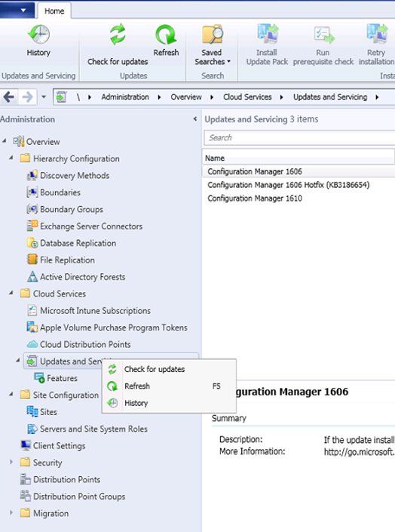The image size is (395, 532).
Task: Click the Back navigation arrow
Action: click(9, 97)
